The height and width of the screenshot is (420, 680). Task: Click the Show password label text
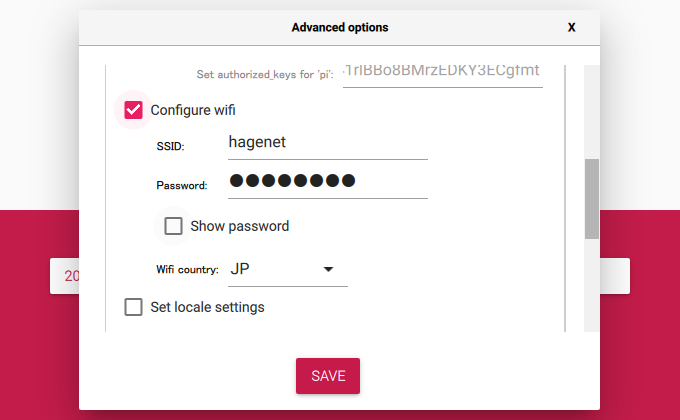239,226
